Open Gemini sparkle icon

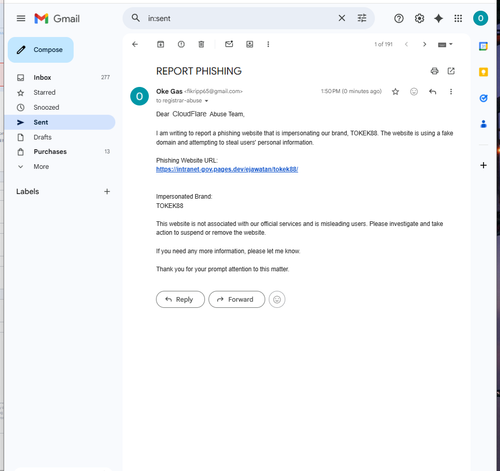point(439,18)
